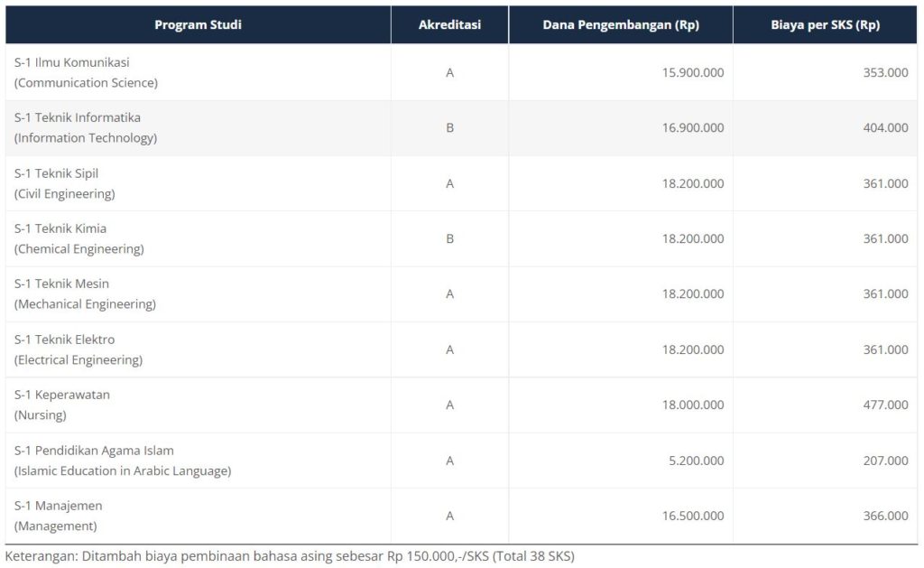Select the S-1 Teknik Mesin program cell
Image resolution: width=924 pixels, height=568 pixels.
(x=85, y=293)
